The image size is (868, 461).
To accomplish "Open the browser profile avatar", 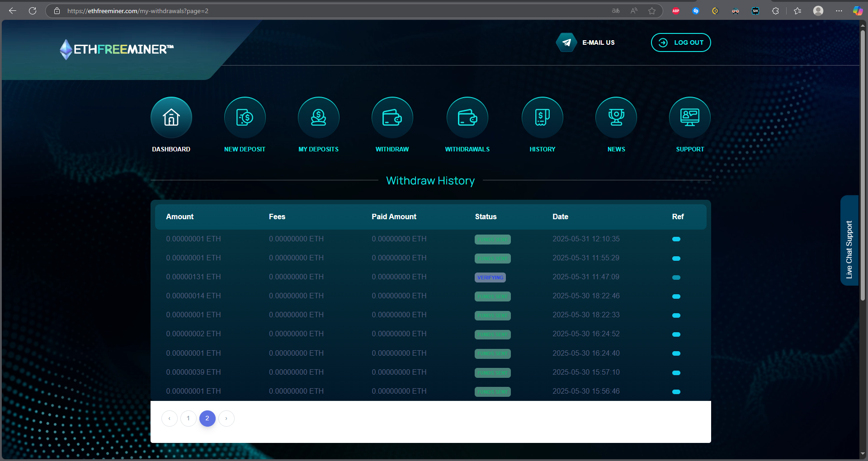I will (x=818, y=11).
